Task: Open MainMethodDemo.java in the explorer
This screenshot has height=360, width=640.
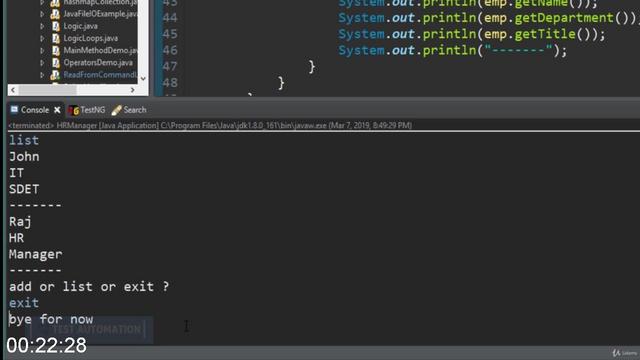Action: click(100, 51)
